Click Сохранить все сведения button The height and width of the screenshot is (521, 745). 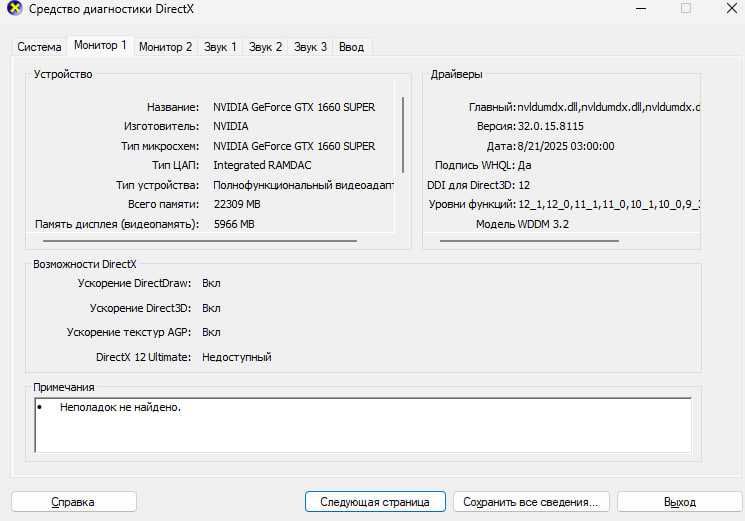tap(531, 502)
